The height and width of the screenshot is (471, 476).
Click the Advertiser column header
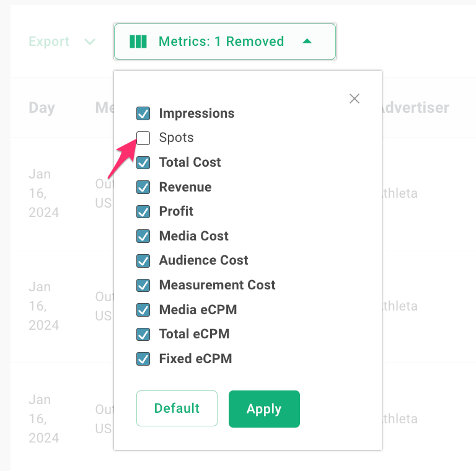click(413, 108)
